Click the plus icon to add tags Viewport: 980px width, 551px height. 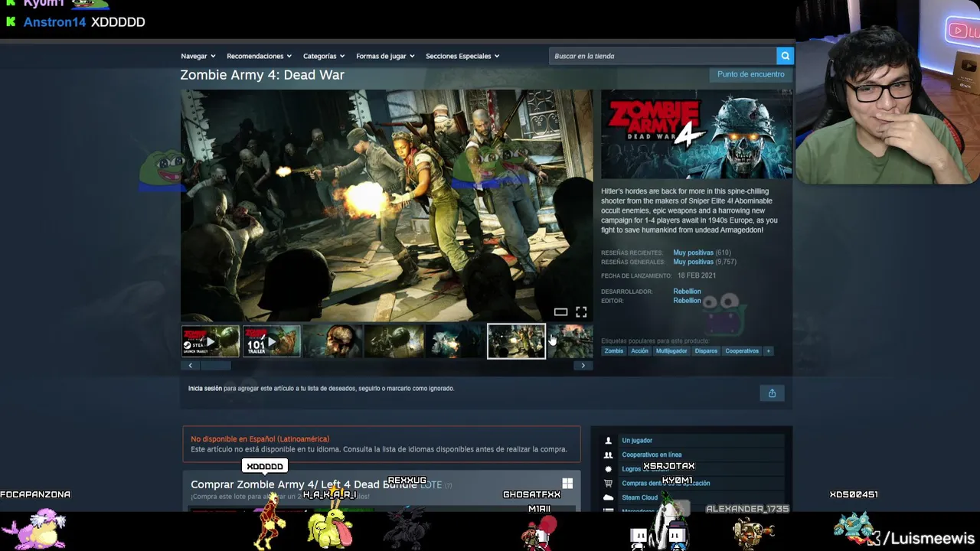768,351
